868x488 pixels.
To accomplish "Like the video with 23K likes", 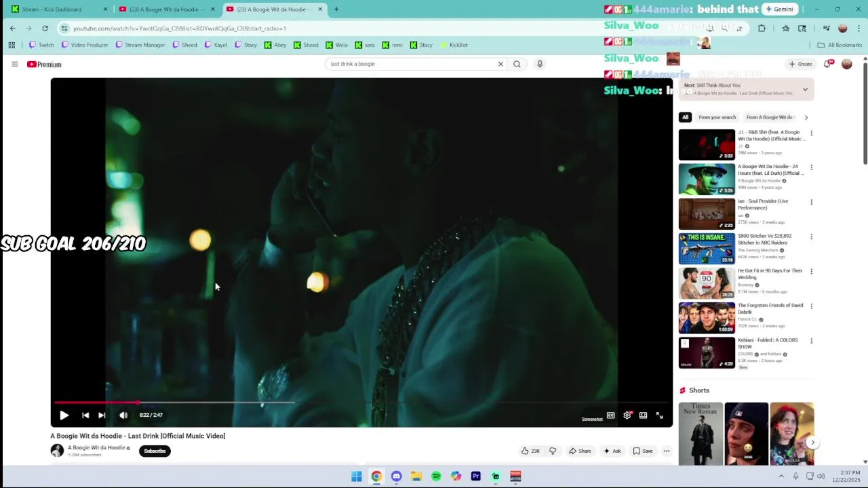I will pyautogui.click(x=530, y=451).
